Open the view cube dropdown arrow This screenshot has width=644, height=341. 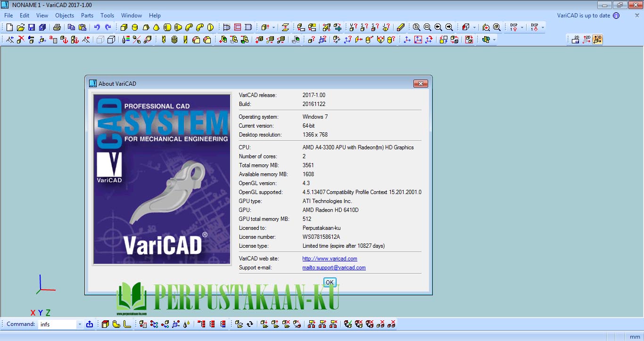coord(474,27)
